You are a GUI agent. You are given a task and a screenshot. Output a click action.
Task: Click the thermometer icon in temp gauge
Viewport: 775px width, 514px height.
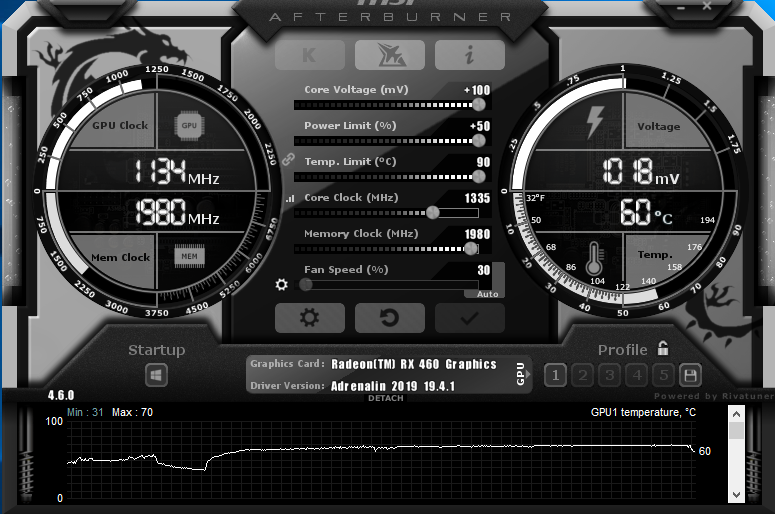[594, 258]
